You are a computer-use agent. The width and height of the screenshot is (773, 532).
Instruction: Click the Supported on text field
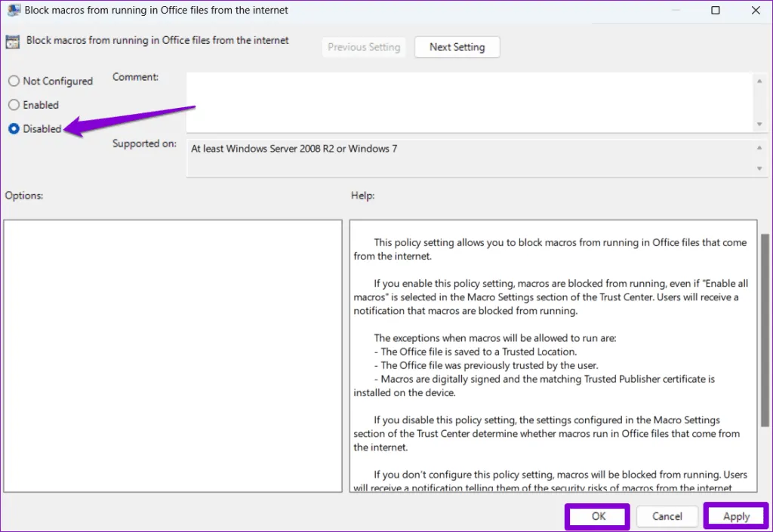(468, 158)
